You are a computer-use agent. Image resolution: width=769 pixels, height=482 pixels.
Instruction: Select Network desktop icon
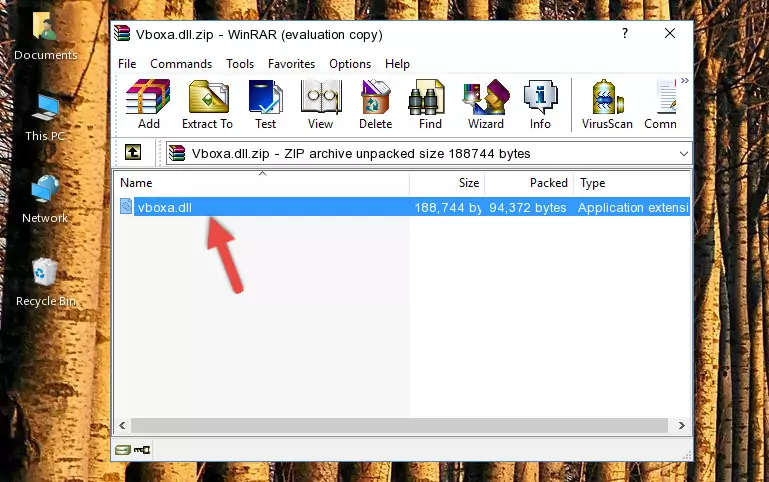click(45, 200)
